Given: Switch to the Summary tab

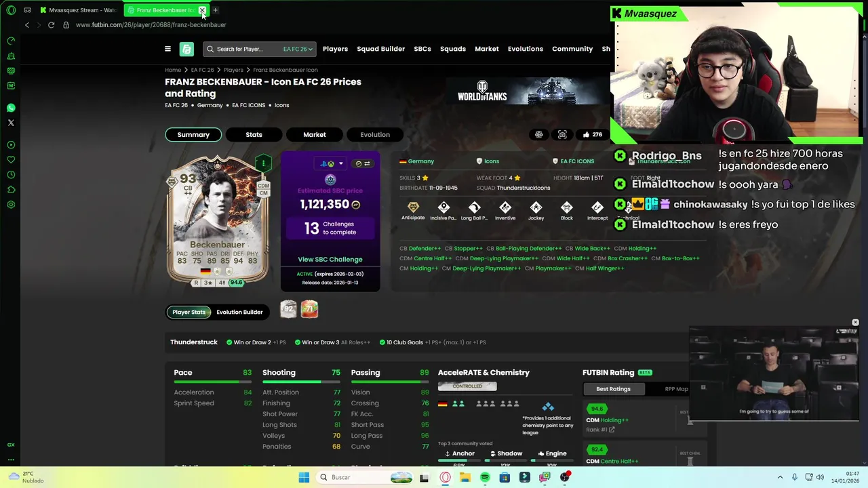Looking at the screenshot, I should [x=193, y=134].
